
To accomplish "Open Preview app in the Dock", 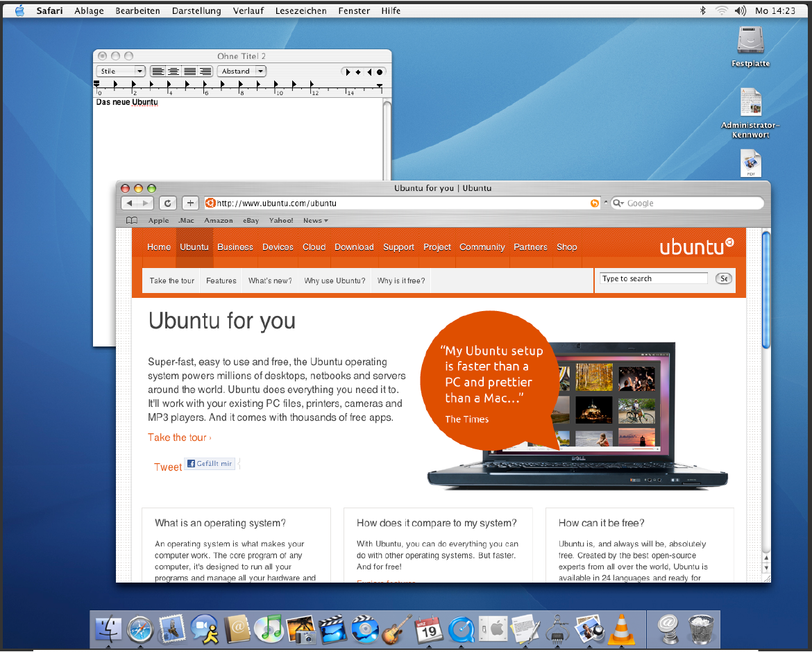I will click(x=589, y=629).
